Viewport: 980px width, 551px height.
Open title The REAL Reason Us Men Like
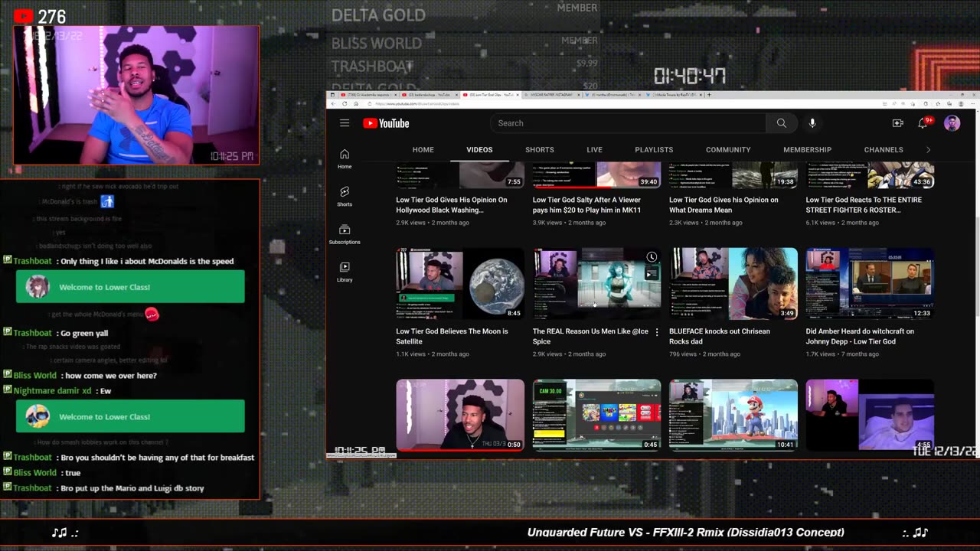pyautogui.click(x=590, y=336)
